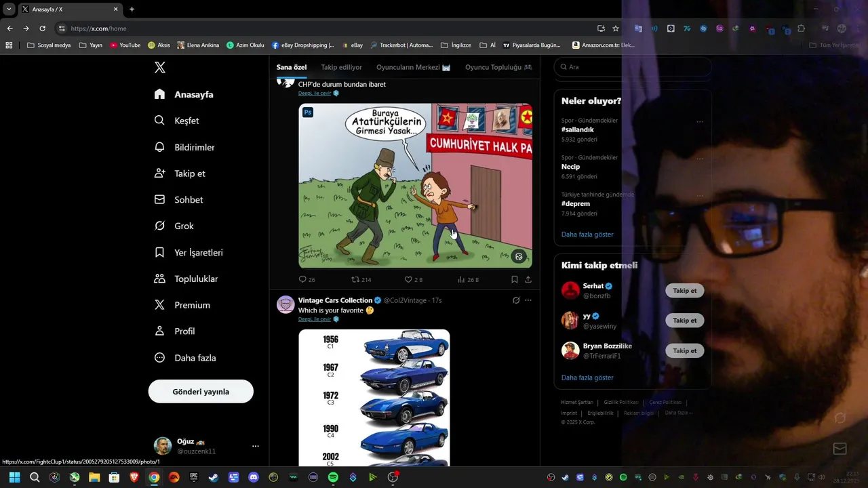This screenshot has height=488, width=868.
Task: Open Yer İşaretleri bookmarks
Action: (x=189, y=252)
